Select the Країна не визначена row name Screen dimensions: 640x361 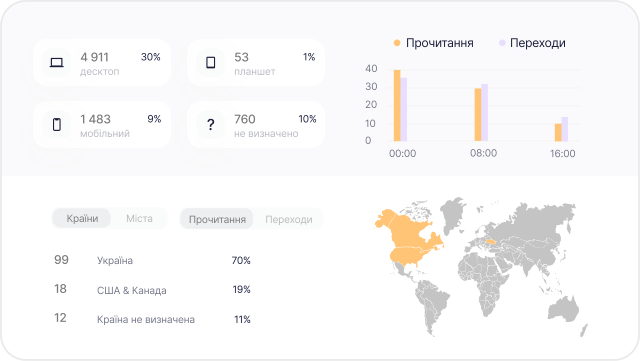tap(146, 319)
